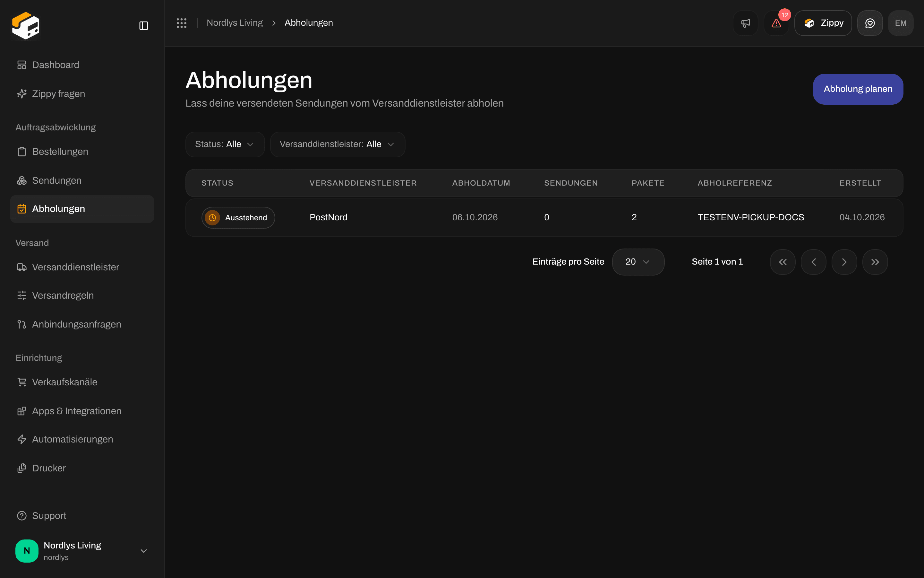
Task: Open the entries per page dropdown
Action: 638,262
